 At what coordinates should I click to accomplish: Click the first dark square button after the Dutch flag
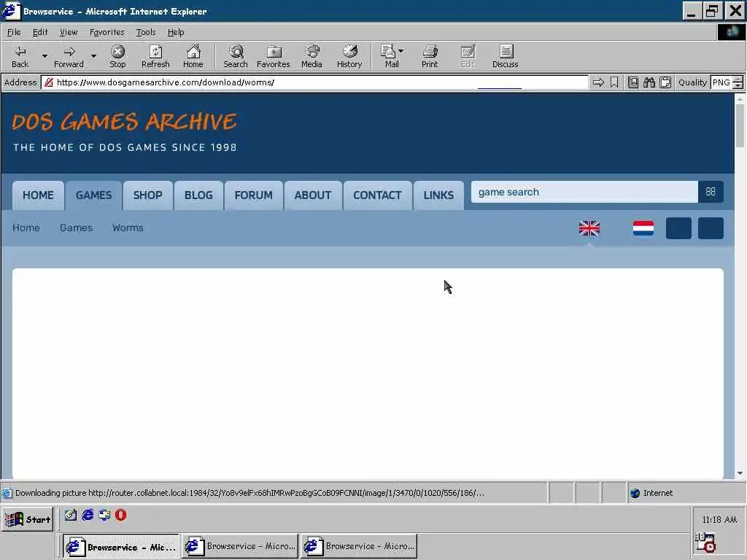point(678,228)
